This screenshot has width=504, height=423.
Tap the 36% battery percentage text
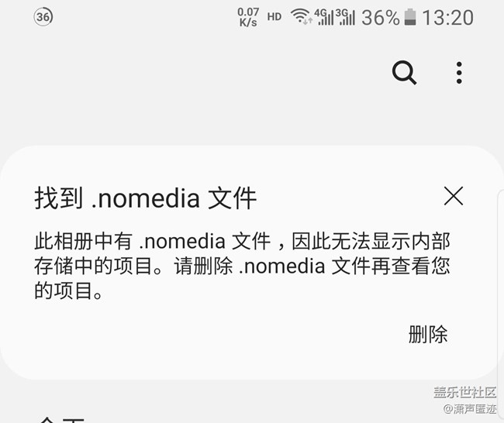pos(380,17)
